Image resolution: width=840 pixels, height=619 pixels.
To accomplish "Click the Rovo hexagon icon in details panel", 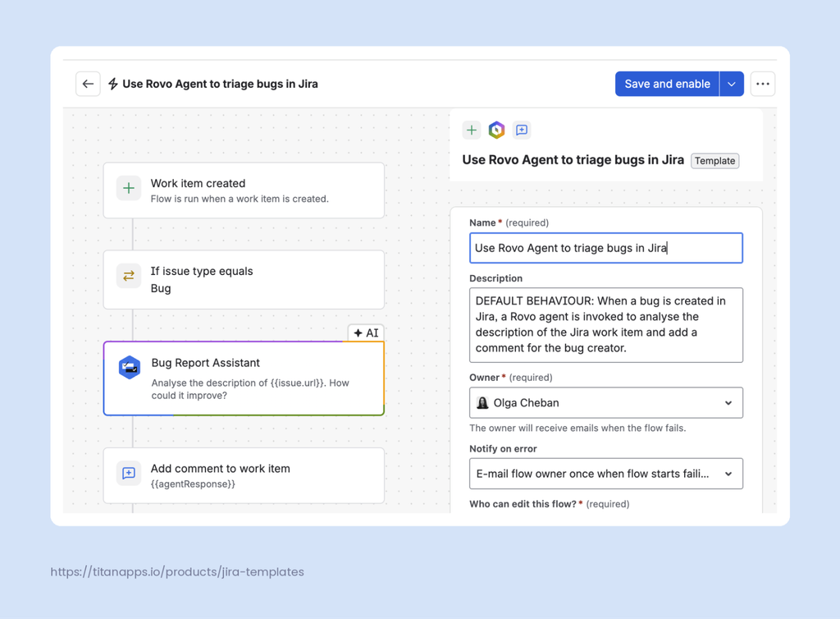I will [x=496, y=130].
